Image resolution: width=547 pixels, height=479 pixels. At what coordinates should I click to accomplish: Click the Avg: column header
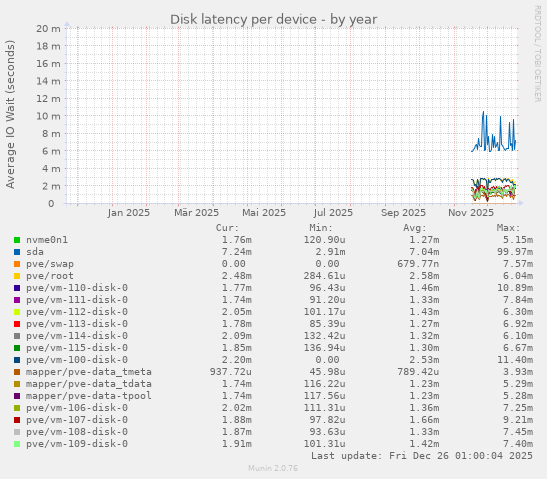[x=415, y=228]
